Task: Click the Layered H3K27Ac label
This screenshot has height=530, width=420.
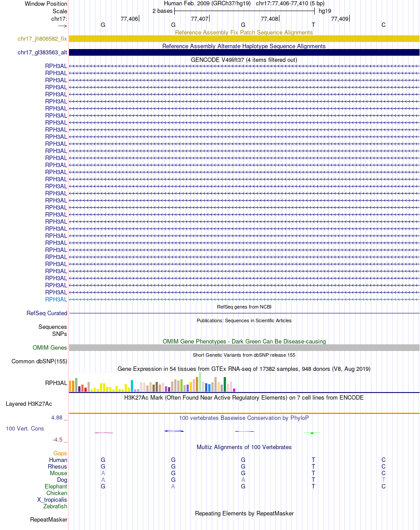Action: click(29, 404)
